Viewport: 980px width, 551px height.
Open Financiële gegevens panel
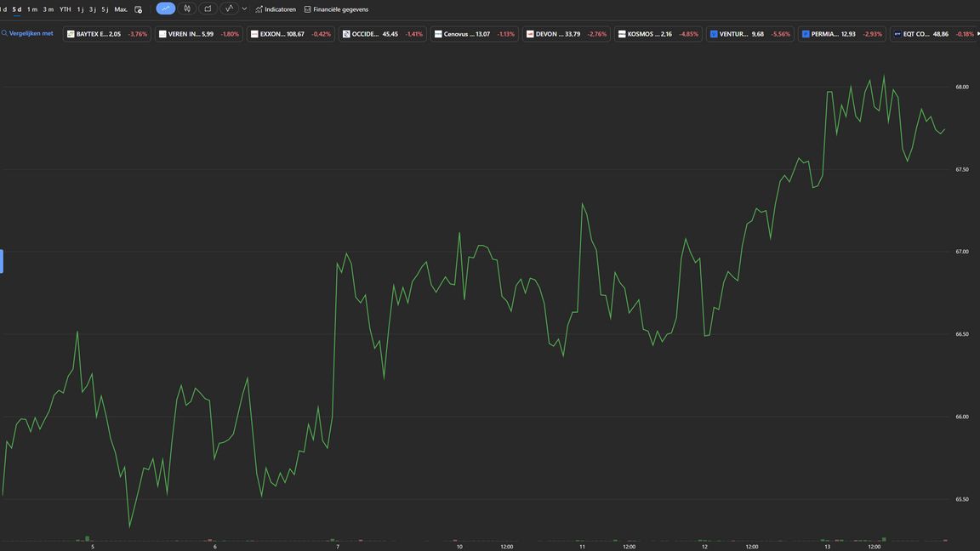click(336, 9)
